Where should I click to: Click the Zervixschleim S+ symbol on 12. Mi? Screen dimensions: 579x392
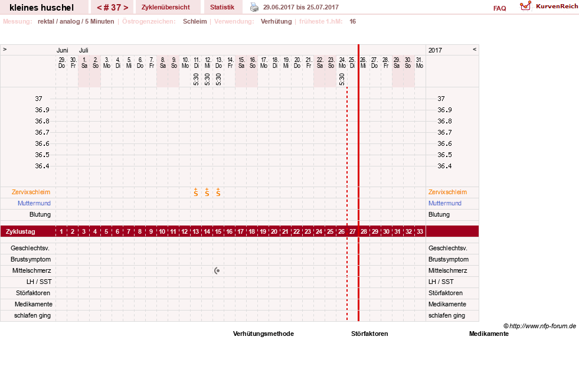coord(207,192)
